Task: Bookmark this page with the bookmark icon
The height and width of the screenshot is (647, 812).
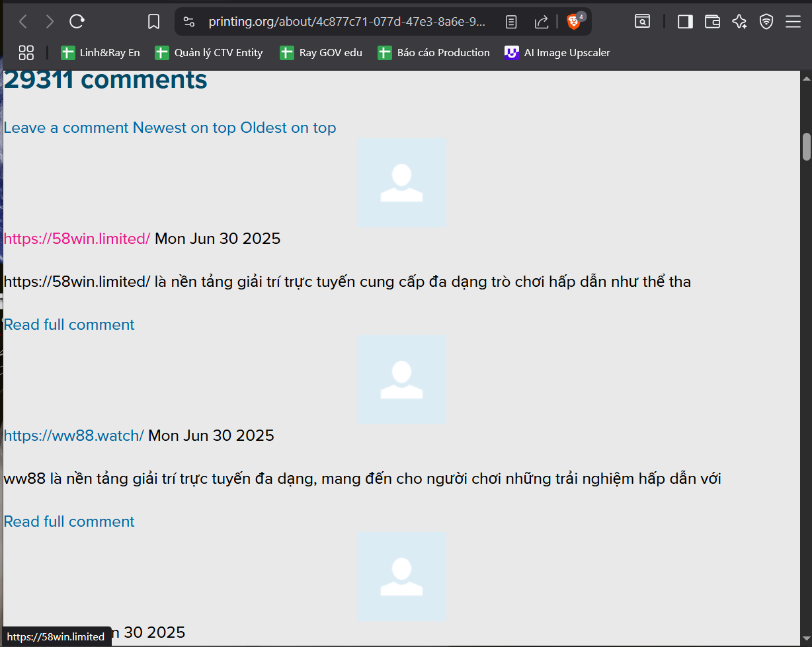Action: coord(153,22)
